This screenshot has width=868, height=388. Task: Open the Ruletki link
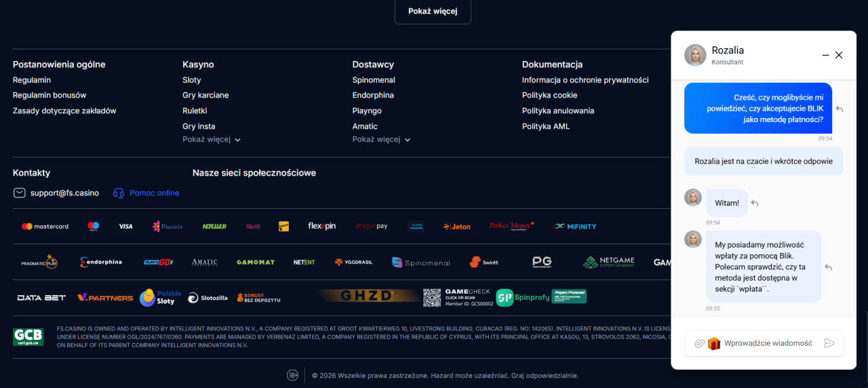pos(195,111)
